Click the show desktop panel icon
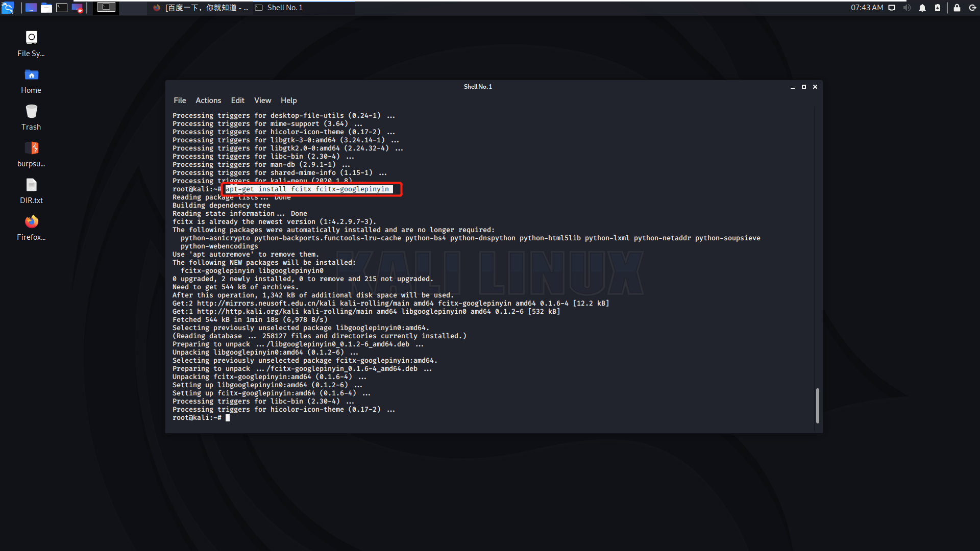Screen dimensions: 980x551 (31, 8)
